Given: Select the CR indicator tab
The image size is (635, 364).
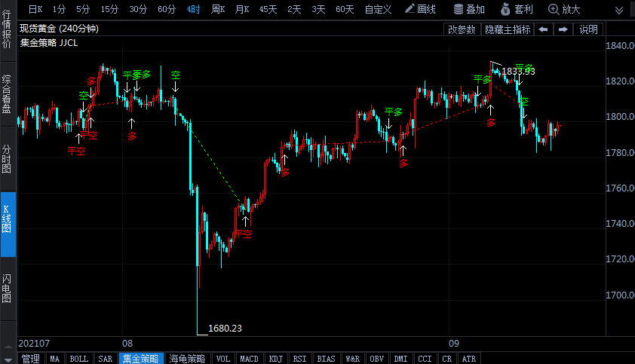Looking at the screenshot, I should pos(447,359).
